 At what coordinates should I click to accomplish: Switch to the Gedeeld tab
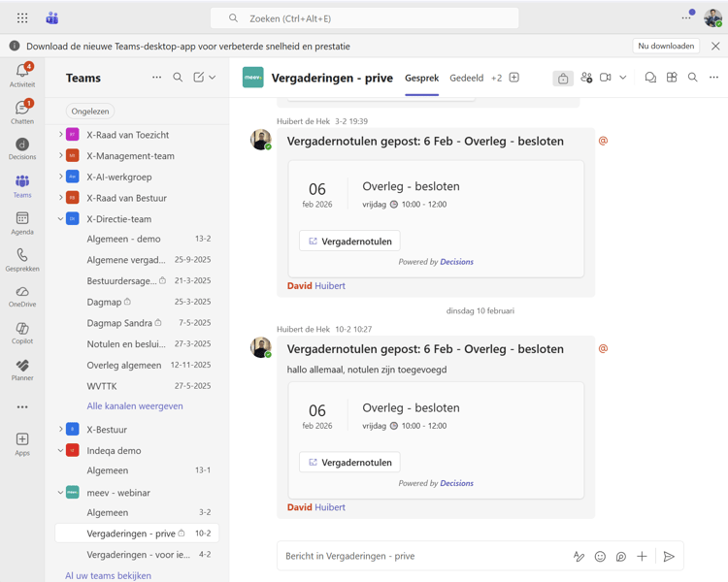(x=466, y=78)
